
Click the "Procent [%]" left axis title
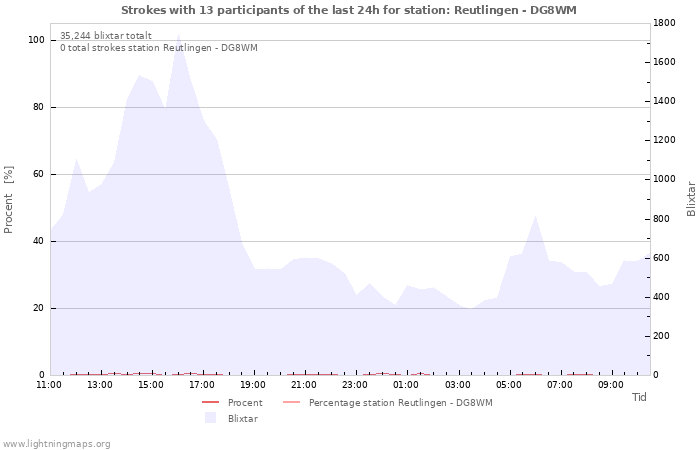pos(9,201)
